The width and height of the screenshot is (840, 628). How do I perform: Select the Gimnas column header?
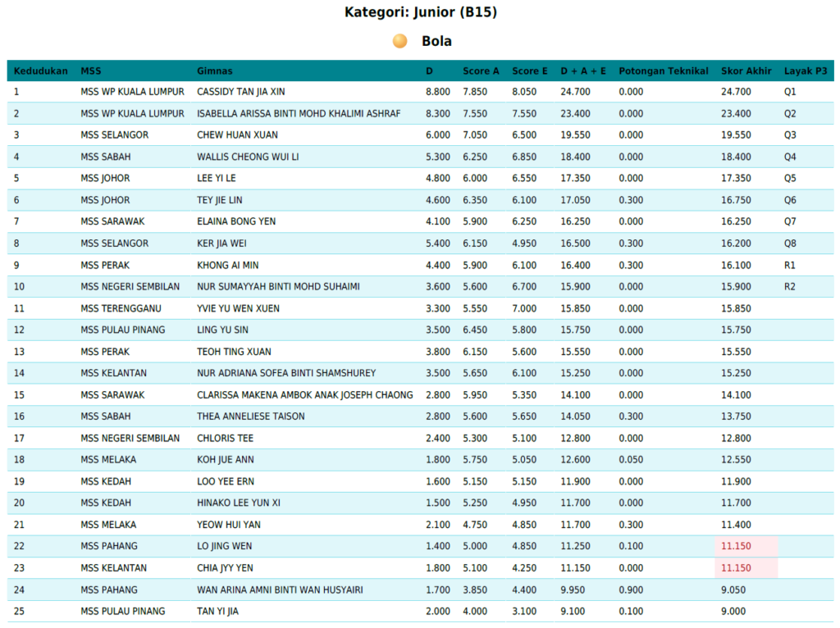coord(214,71)
